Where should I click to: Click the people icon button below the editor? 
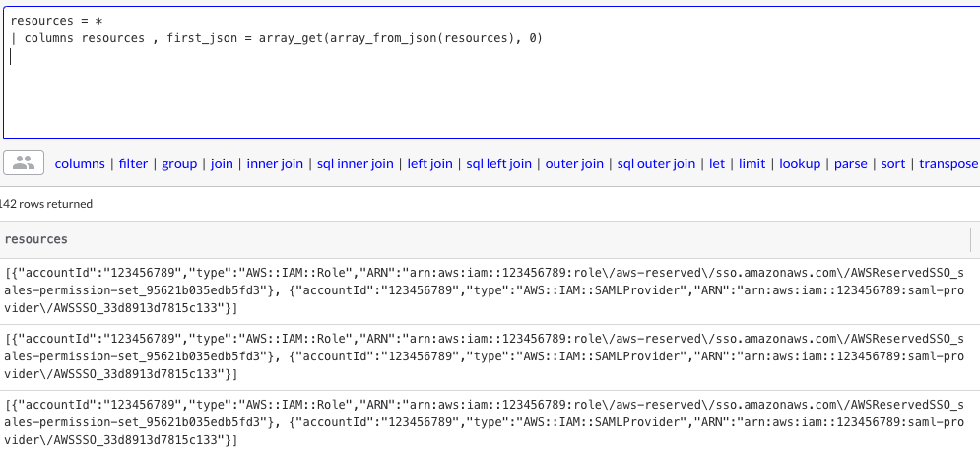[24, 163]
